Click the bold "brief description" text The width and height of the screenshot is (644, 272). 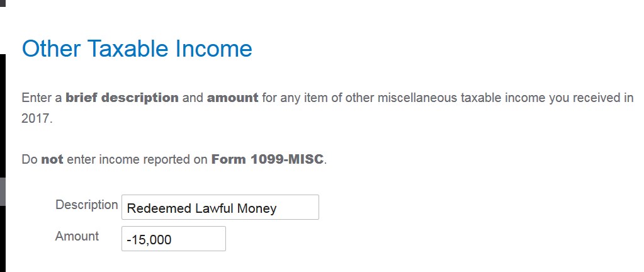point(122,98)
